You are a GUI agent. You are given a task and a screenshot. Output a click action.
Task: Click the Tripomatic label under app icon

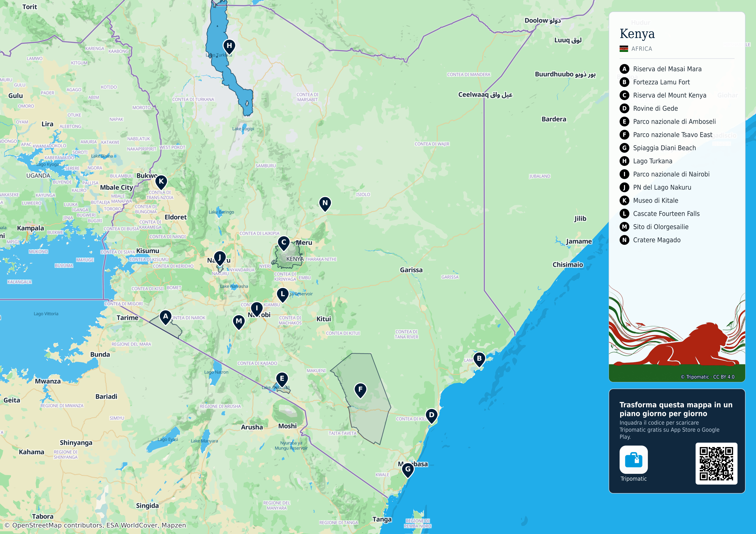(x=633, y=479)
